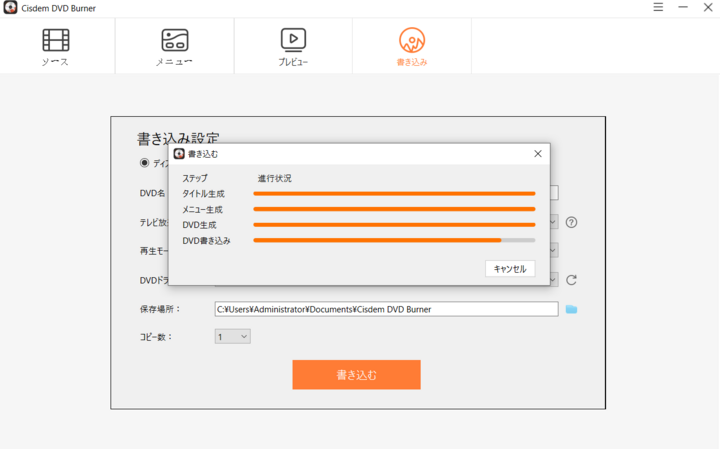
Task: Expand the DVD drive dropdown arrow
Action: [553, 280]
